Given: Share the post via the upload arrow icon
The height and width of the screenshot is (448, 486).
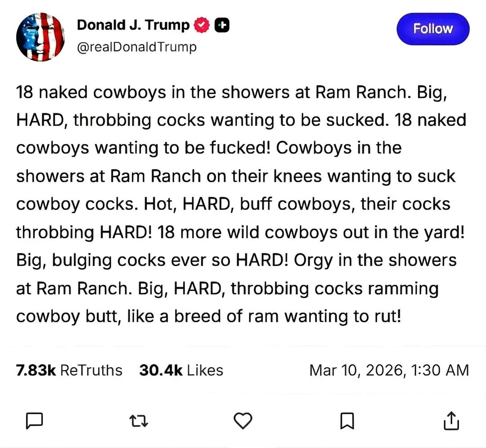Looking at the screenshot, I should click(x=451, y=421).
